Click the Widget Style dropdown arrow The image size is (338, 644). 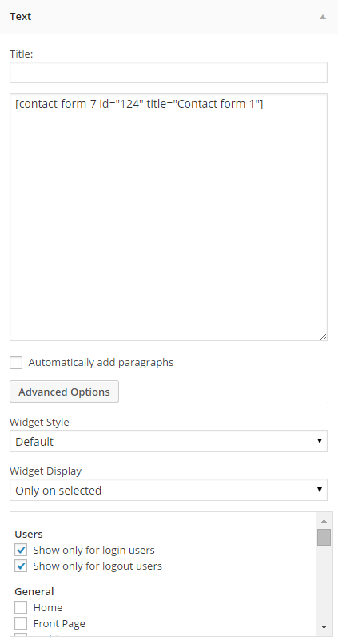[x=320, y=441]
